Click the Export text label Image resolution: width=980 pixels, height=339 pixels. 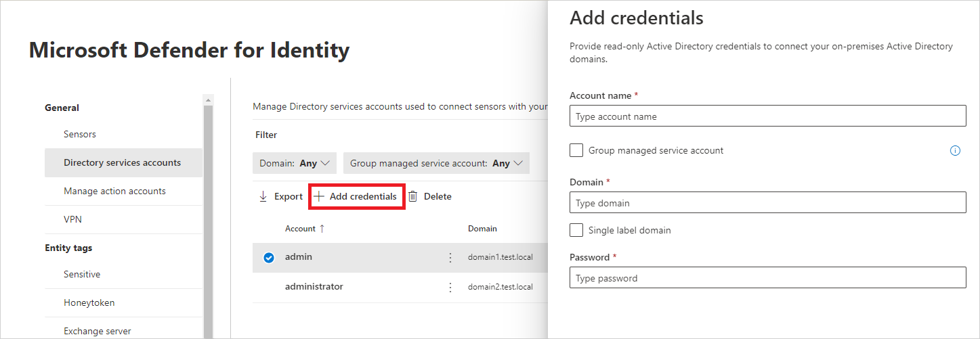coord(289,196)
